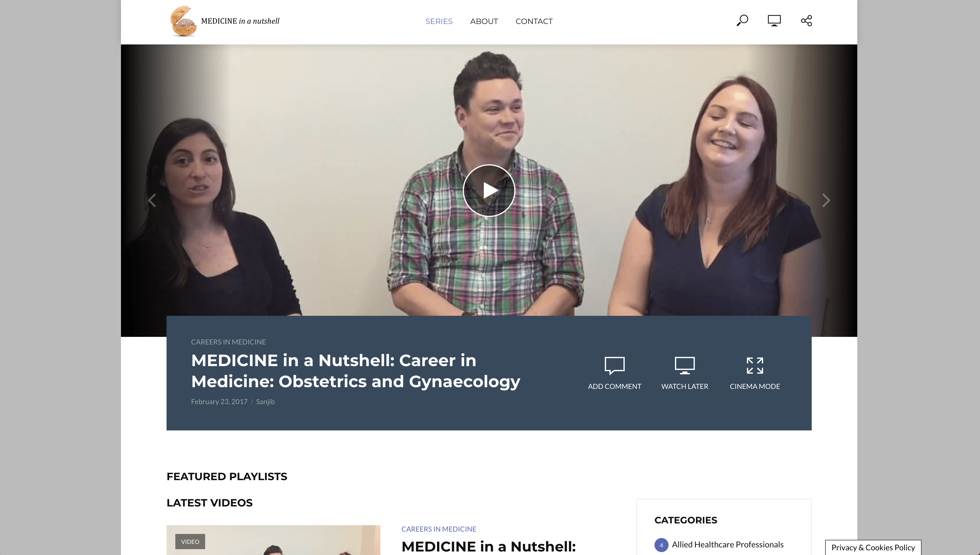This screenshot has height=555, width=980.
Task: Open the About menu item
Action: tap(484, 21)
